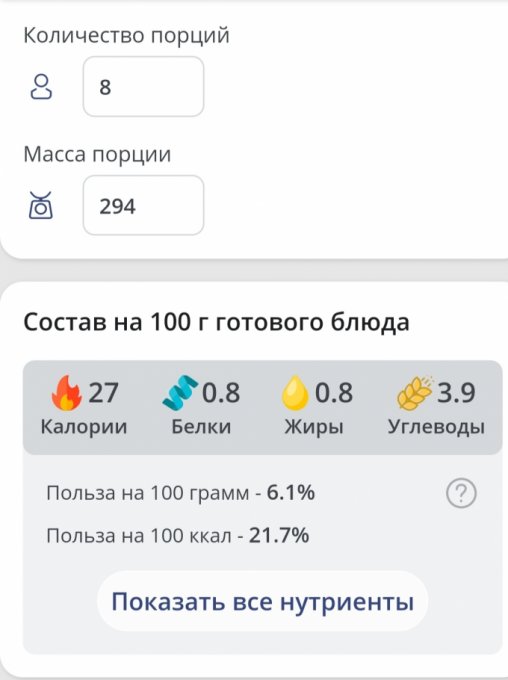Show all nutrients button

click(x=262, y=602)
